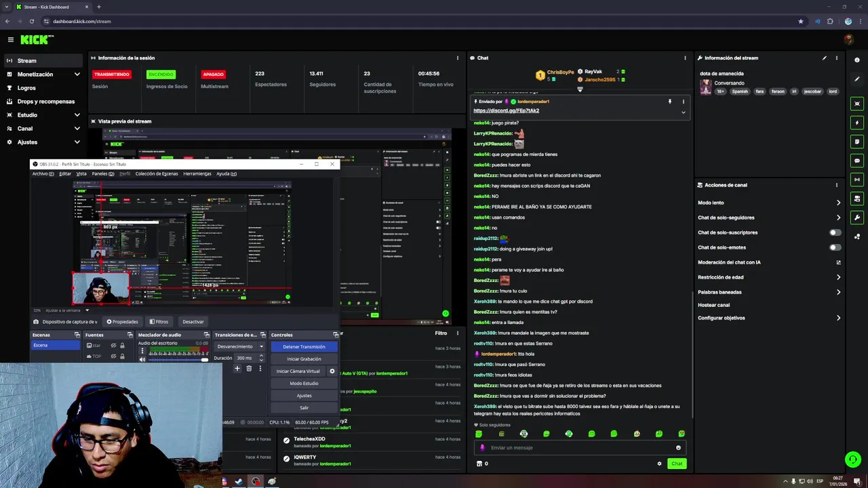This screenshot has height=488, width=868.
Task: Toggle Chat de solo-suscriptores switch
Action: (x=835, y=232)
